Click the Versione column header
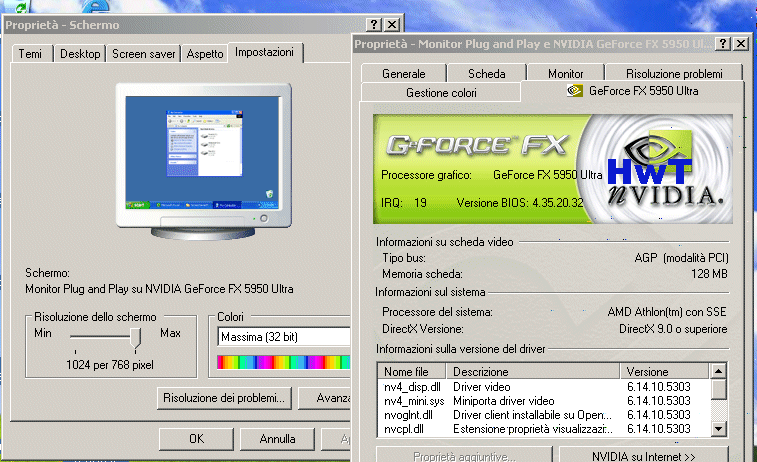Image resolution: width=757 pixels, height=462 pixels. pos(665,371)
